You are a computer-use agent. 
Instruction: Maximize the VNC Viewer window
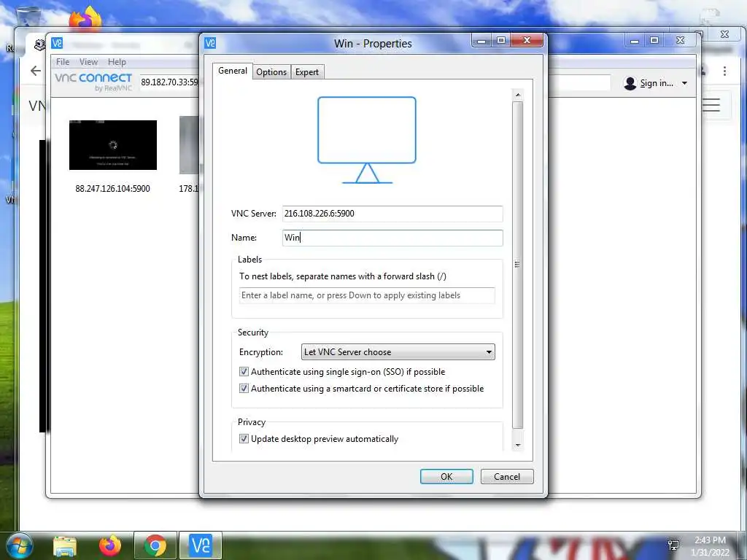pyautogui.click(x=654, y=41)
